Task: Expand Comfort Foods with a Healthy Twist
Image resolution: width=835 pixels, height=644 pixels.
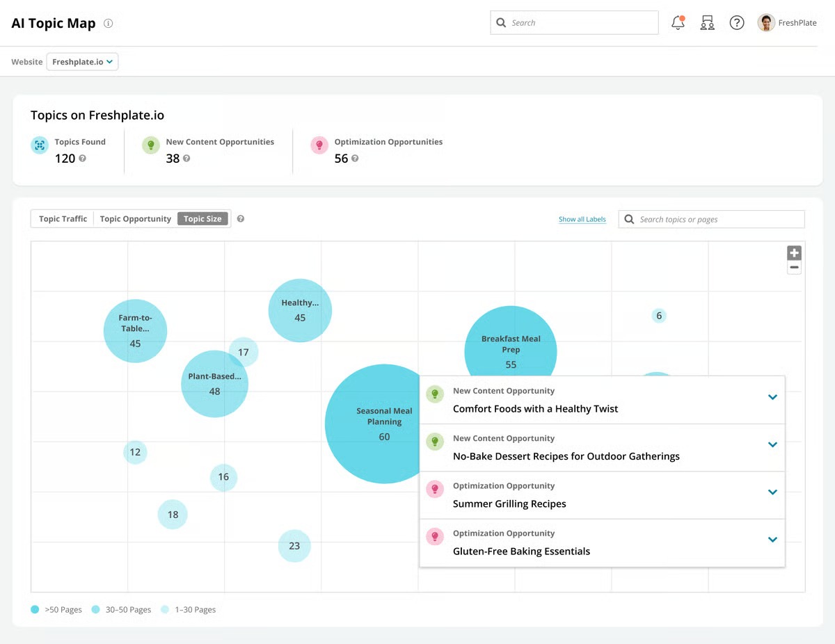Action: 772,397
